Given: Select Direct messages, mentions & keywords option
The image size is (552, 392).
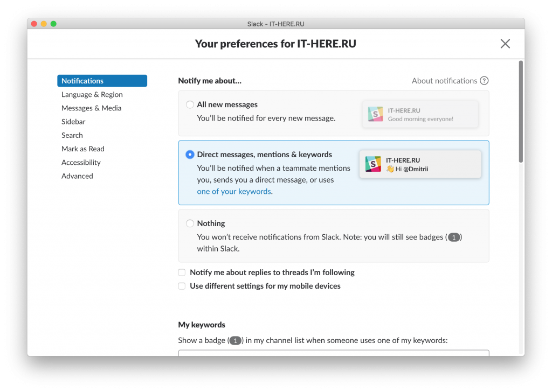Looking at the screenshot, I should coord(190,155).
